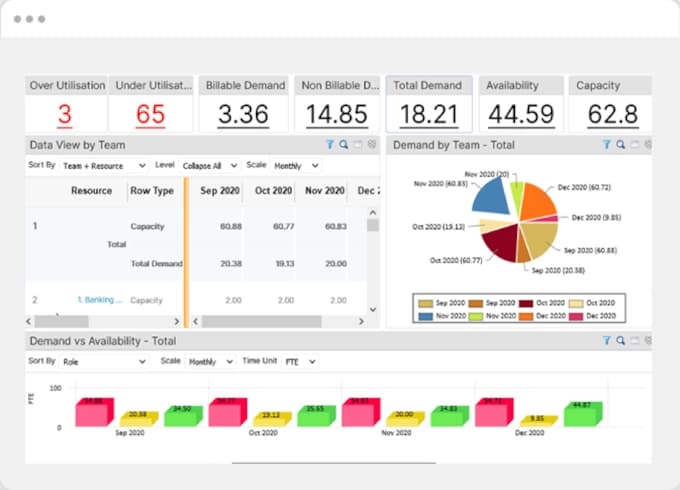Viewport: 680px width, 490px height.
Task: Click search icon in Demand vs Availability panel
Action: click(621, 340)
